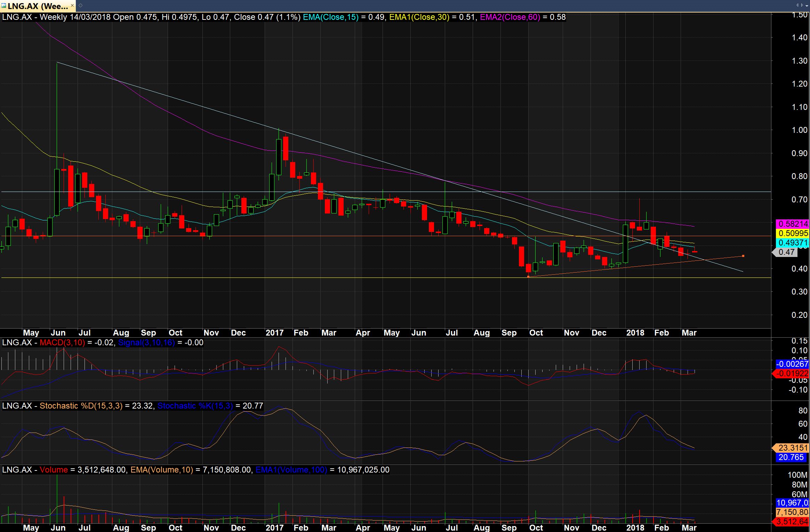Click the orange 23.3151 stochastic value tag

tap(791, 448)
